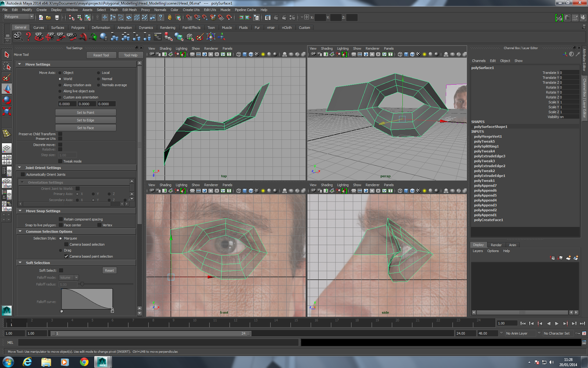Click the Reset Tool button
The width and height of the screenshot is (588, 368).
(x=101, y=55)
